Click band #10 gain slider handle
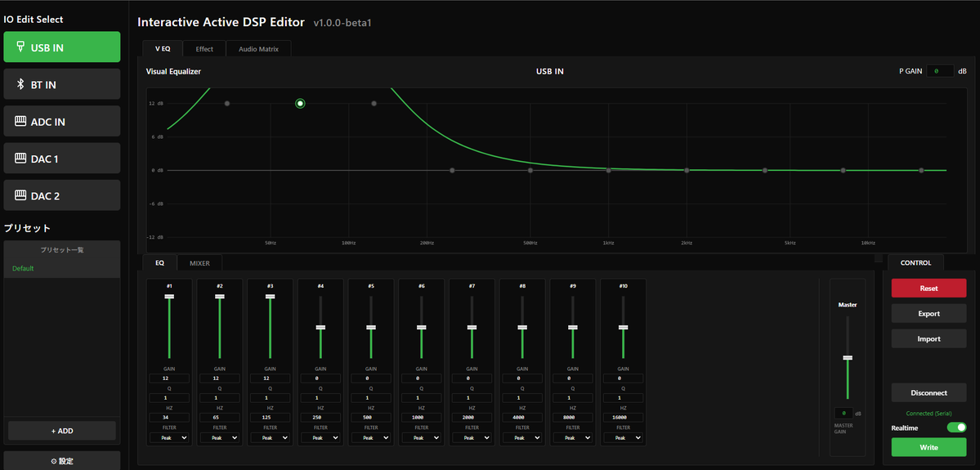 pyautogui.click(x=623, y=327)
